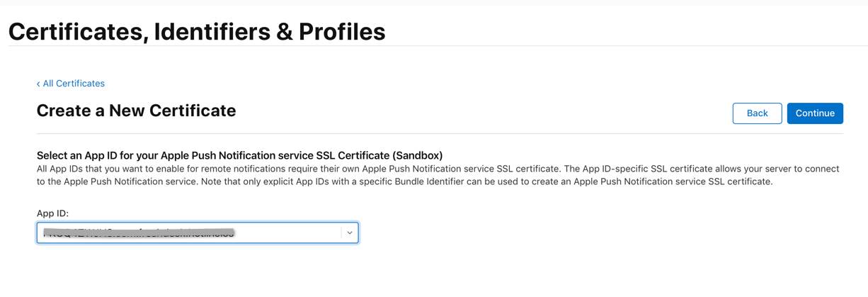Click the Select an App ID instruction heading
The image size is (868, 297).
[x=239, y=155]
